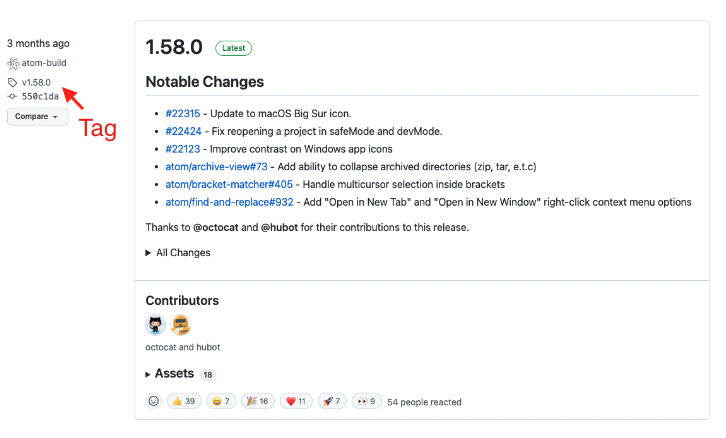Screen dimensions: 726x438
Task: Click the octocat contributor avatar
Action: tap(155, 325)
